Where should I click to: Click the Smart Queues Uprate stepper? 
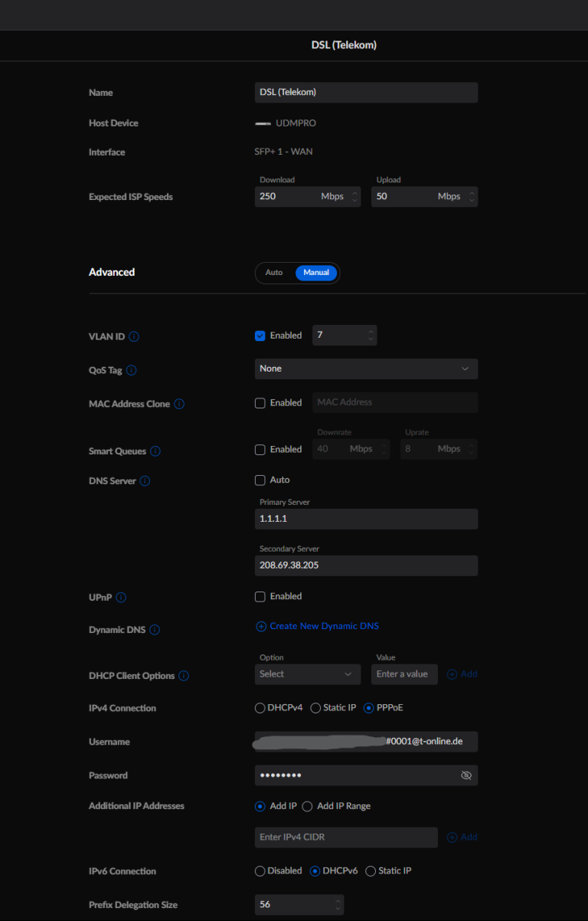click(x=471, y=449)
